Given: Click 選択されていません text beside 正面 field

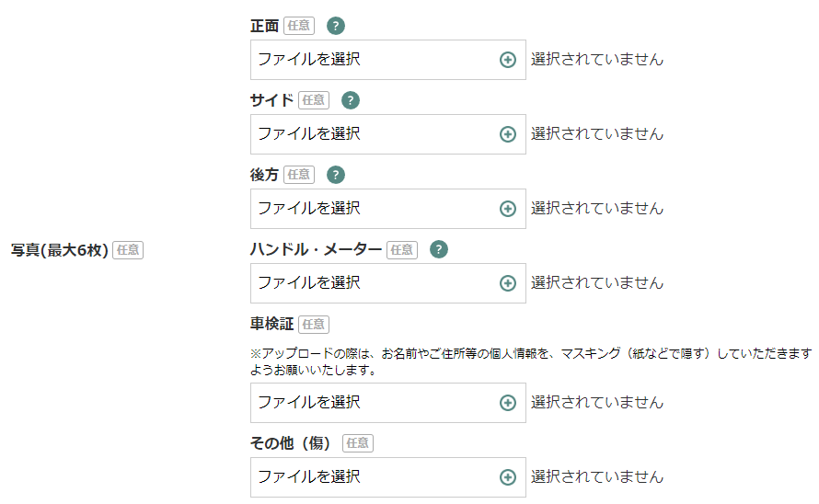Looking at the screenshot, I should (596, 60).
